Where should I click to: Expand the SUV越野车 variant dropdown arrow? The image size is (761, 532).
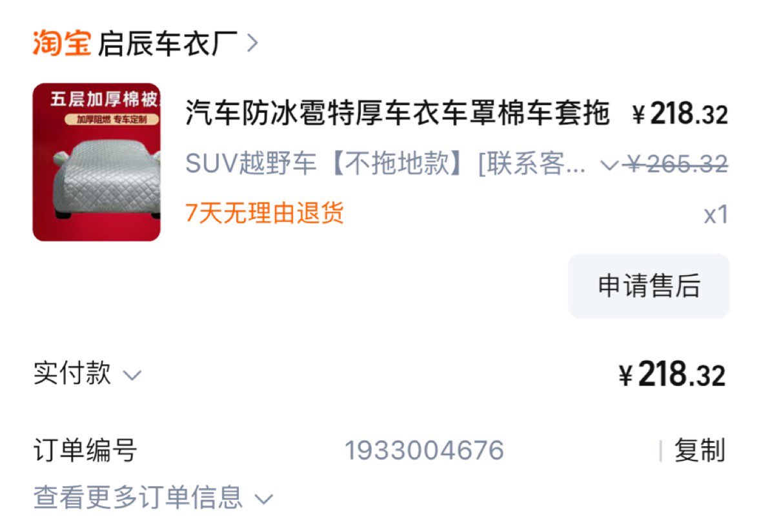click(x=609, y=165)
